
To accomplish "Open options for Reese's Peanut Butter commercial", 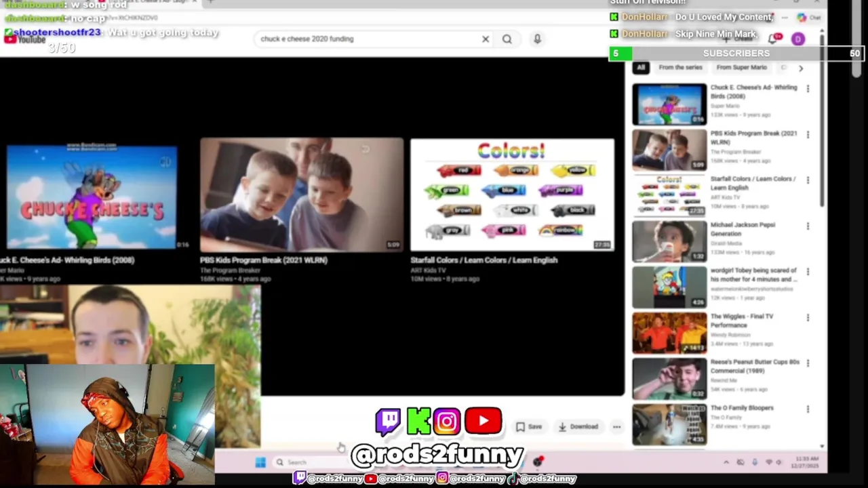I will [808, 363].
